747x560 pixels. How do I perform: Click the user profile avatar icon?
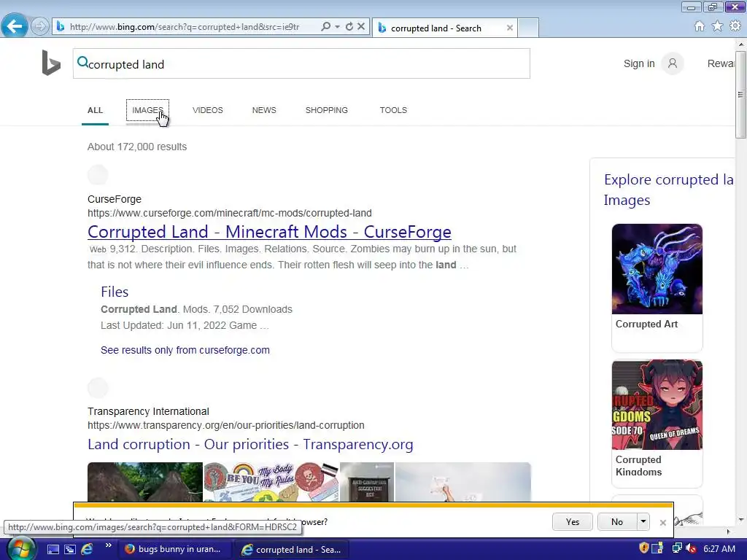672,63
